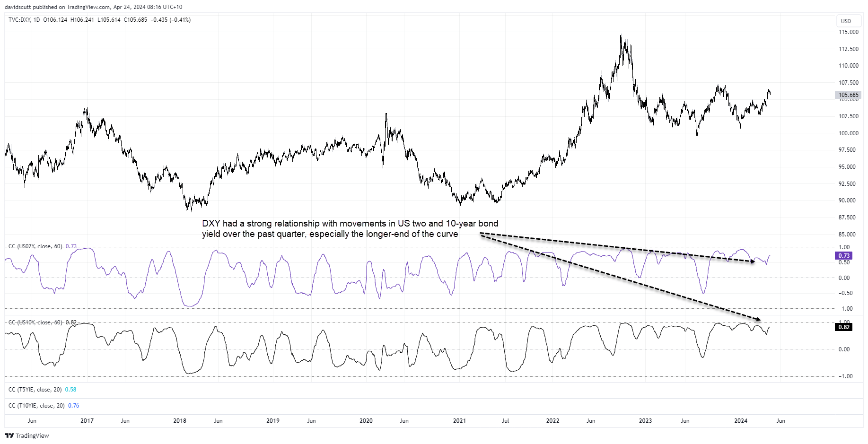
Task: Click the 107.500 price axis label
Action: 849,83
